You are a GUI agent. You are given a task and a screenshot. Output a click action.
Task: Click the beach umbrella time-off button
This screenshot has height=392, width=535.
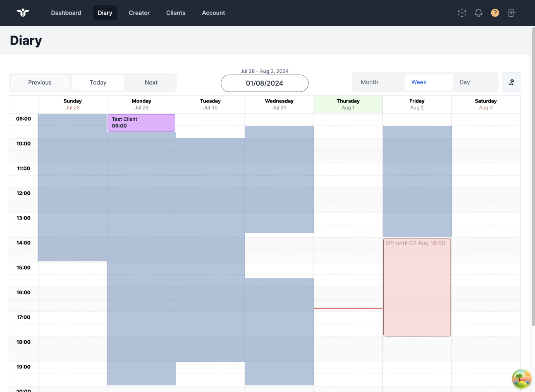[511, 82]
